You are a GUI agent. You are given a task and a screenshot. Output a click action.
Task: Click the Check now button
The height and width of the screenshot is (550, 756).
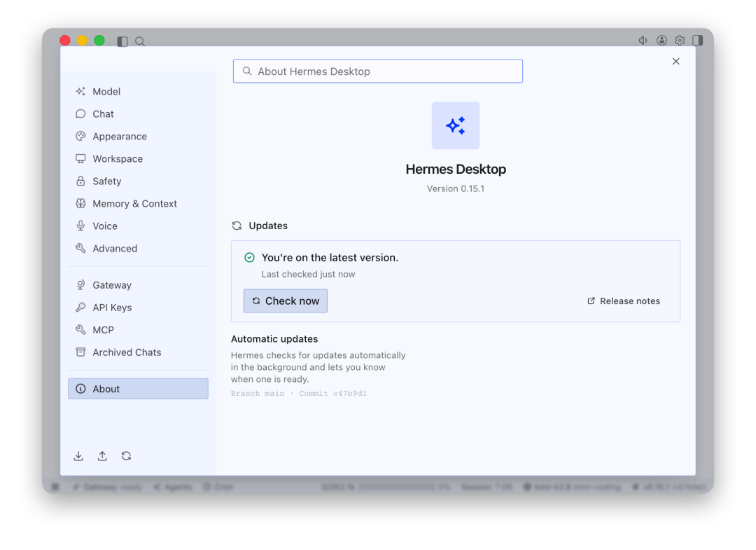pyautogui.click(x=286, y=301)
